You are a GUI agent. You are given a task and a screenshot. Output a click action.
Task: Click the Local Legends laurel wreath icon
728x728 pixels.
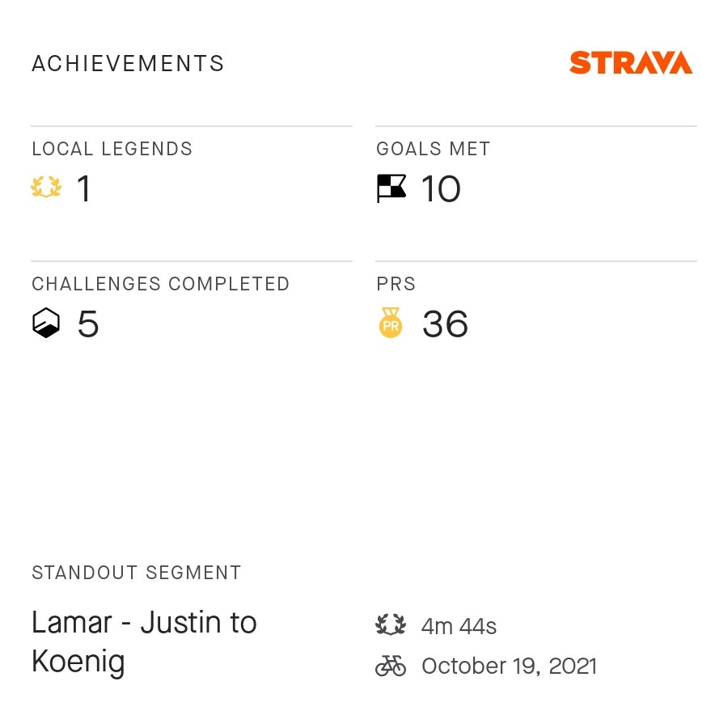click(x=46, y=188)
